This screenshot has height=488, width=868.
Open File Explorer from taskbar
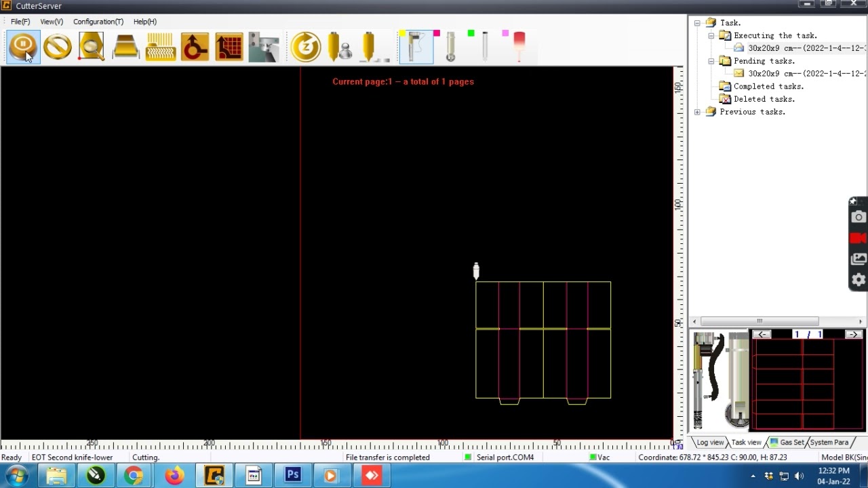[56, 476]
